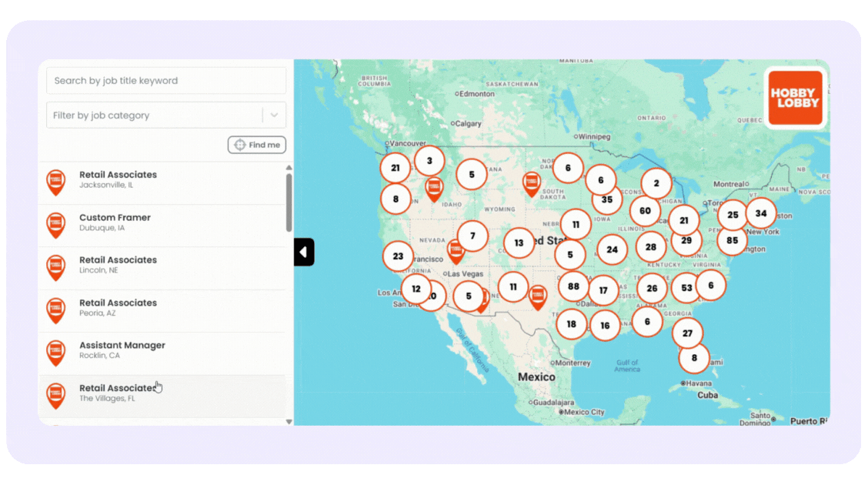Viewport: 868px width, 485px height.
Task: Select the pin beside Retail Associates Jacksonville listing
Action: [55, 182]
